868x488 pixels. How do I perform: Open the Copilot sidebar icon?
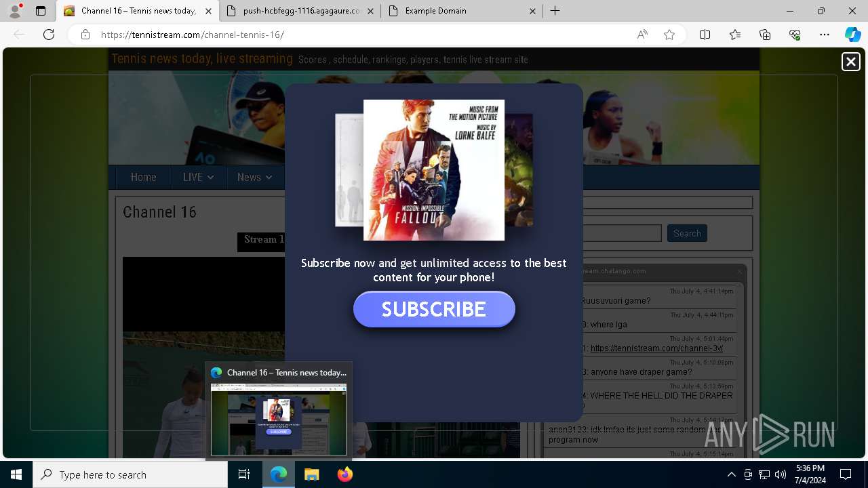tap(852, 35)
